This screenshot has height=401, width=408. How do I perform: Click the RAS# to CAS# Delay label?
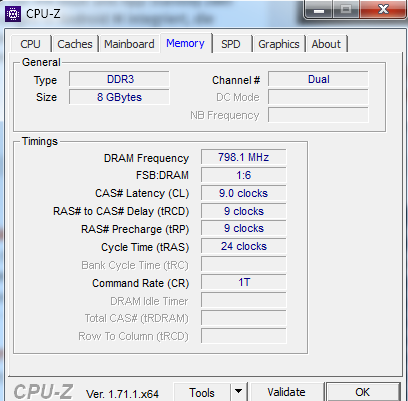pos(121,212)
